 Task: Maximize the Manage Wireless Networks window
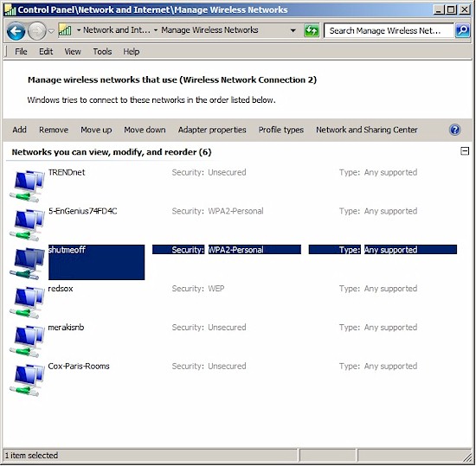tap(451, 10)
